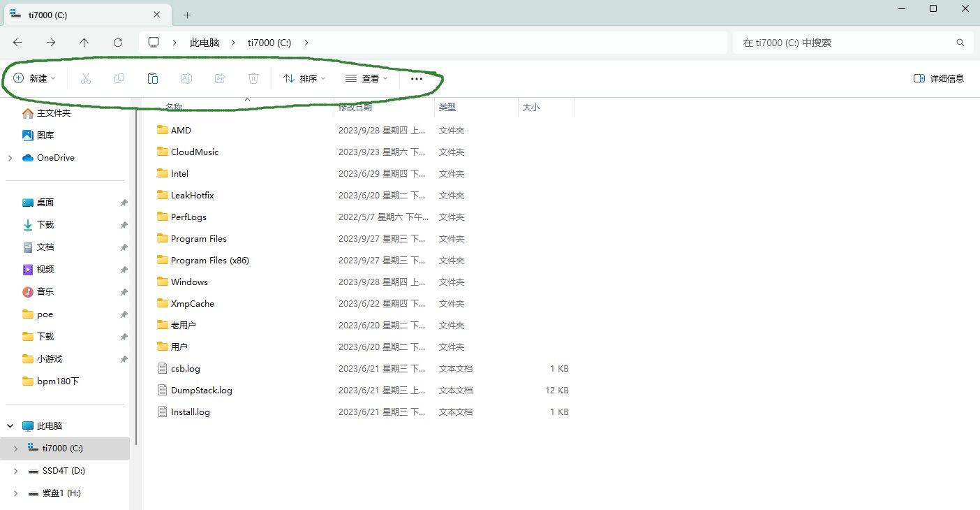Go forward with the right arrow
This screenshot has height=510, width=980.
51,43
